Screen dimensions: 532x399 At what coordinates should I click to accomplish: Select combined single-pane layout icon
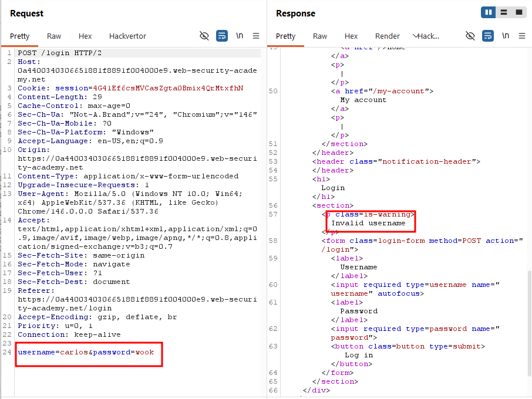click(518, 12)
